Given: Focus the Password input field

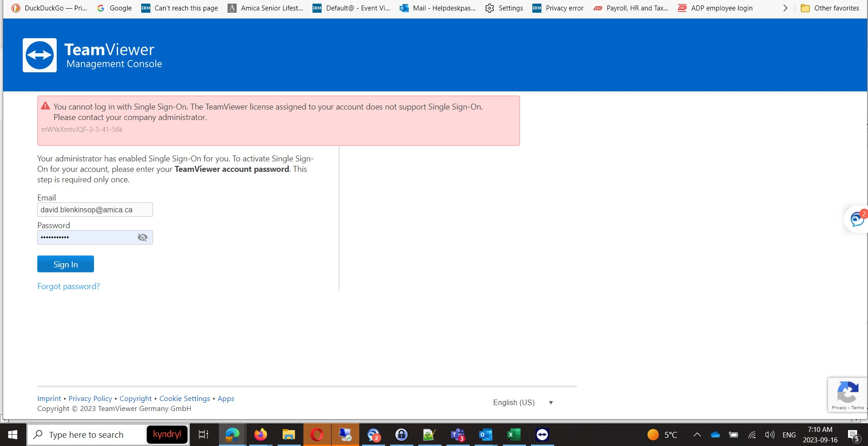Looking at the screenshot, I should (x=95, y=237).
